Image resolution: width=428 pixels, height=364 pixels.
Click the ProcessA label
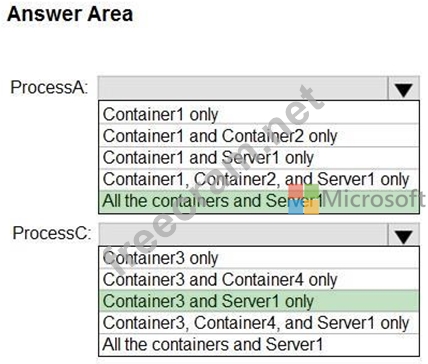point(49,87)
